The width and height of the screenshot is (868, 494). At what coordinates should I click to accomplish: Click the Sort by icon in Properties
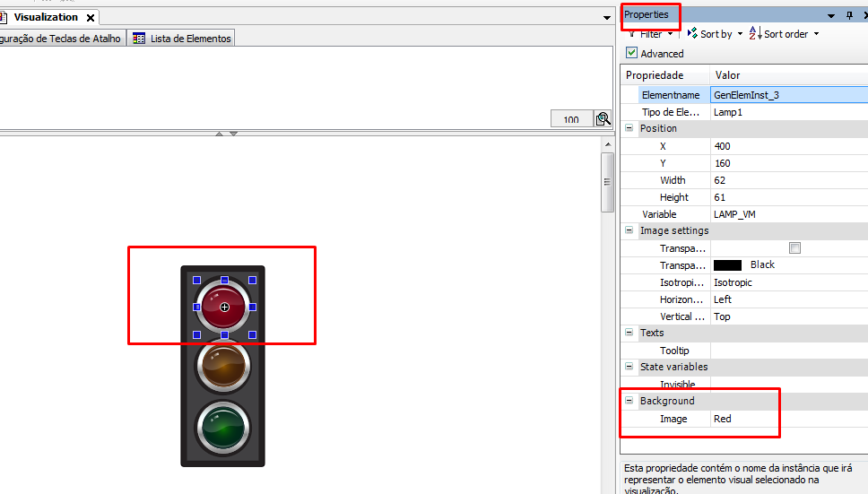pos(692,34)
